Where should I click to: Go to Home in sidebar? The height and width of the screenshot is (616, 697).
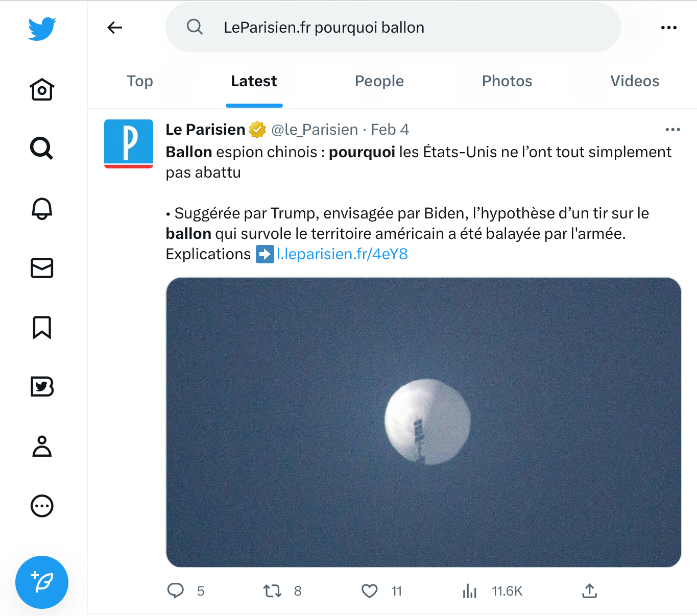click(42, 90)
